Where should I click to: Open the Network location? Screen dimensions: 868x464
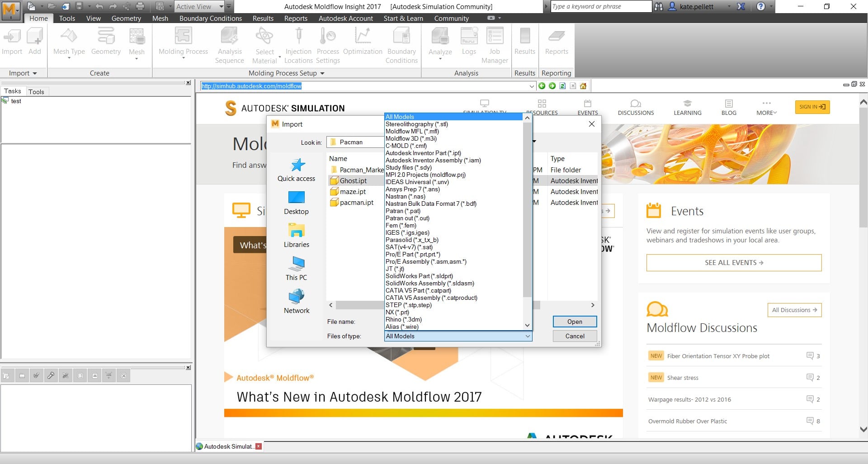tap(296, 302)
